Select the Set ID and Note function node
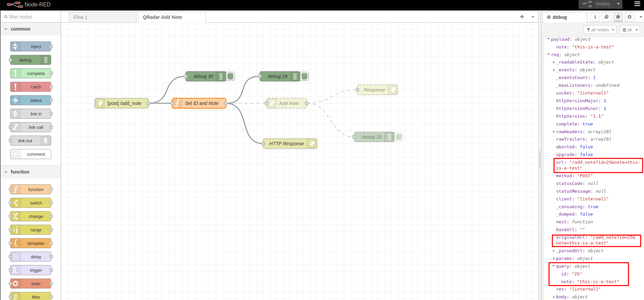The width and height of the screenshot is (644, 300). pos(199,103)
